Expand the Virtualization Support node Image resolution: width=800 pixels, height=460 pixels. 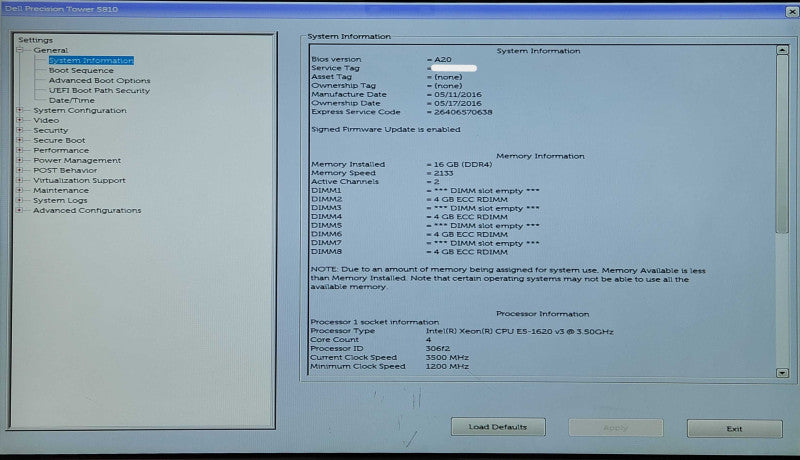point(20,180)
